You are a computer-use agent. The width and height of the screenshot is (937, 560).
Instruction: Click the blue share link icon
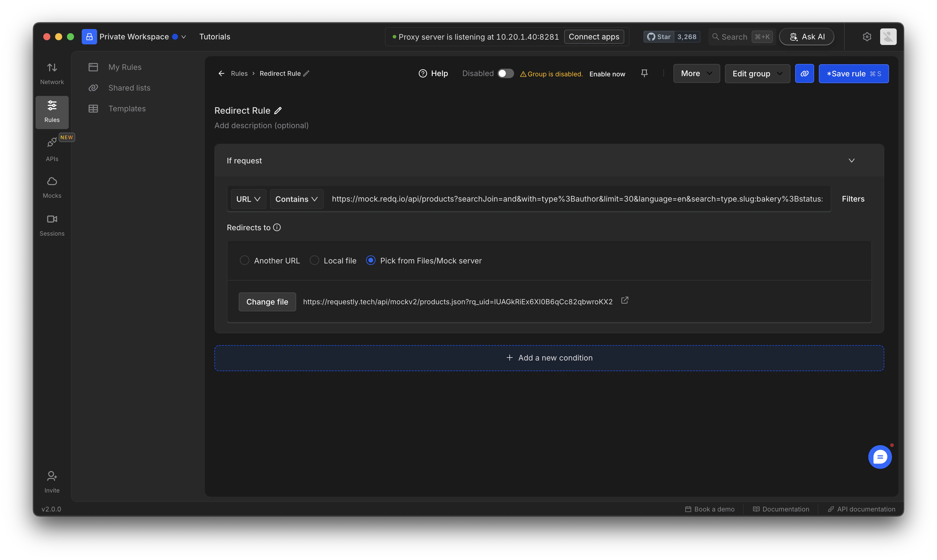[804, 74]
